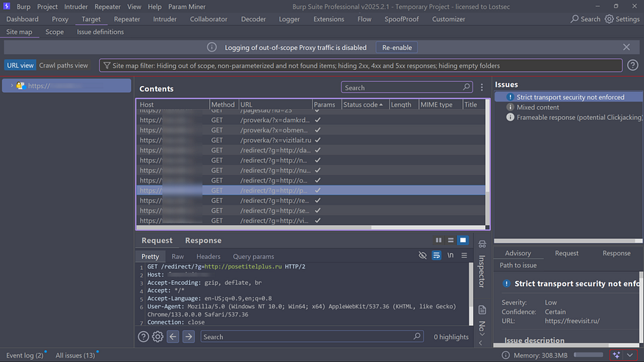Click the Burp Suite logo icon
Image resolution: width=644 pixels, height=362 pixels.
[7, 6]
